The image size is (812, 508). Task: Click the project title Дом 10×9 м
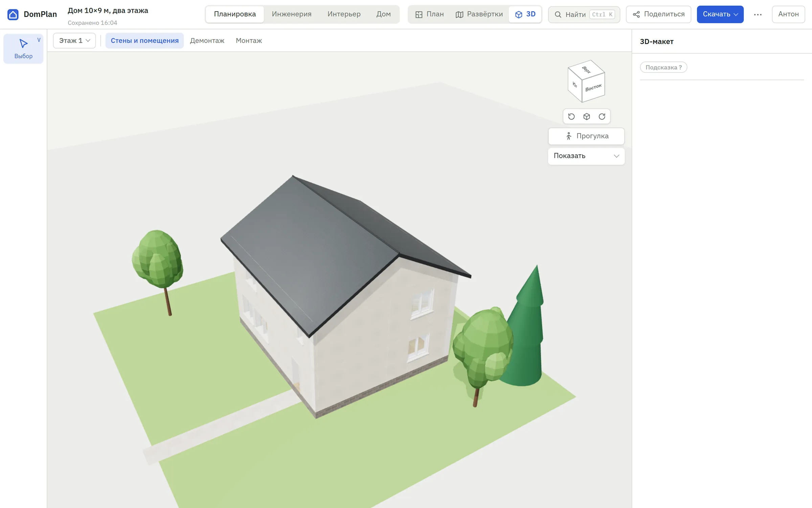pos(108,10)
